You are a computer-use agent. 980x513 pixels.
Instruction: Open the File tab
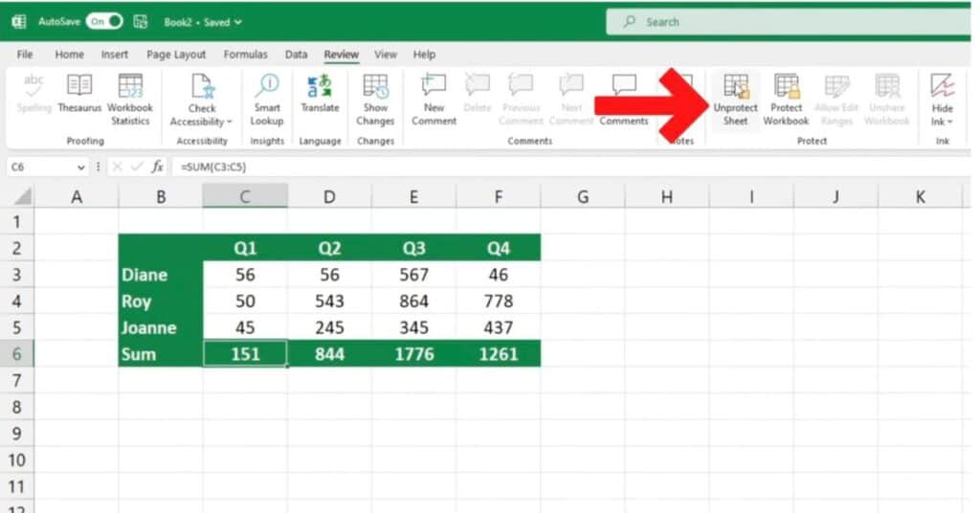click(x=25, y=55)
